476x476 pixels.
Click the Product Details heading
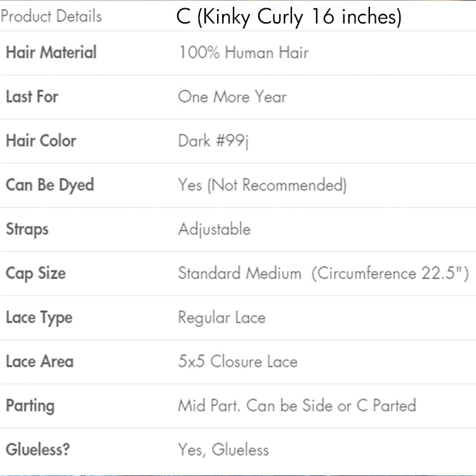[x=51, y=17]
